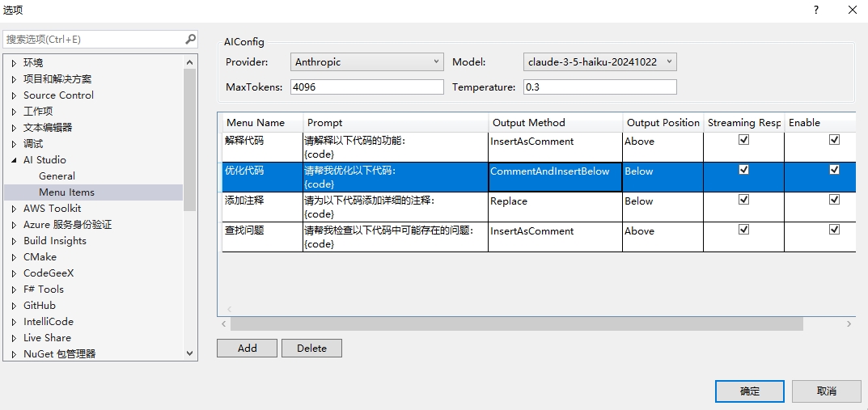Open the Provider dropdown showing Anthropic

point(437,61)
